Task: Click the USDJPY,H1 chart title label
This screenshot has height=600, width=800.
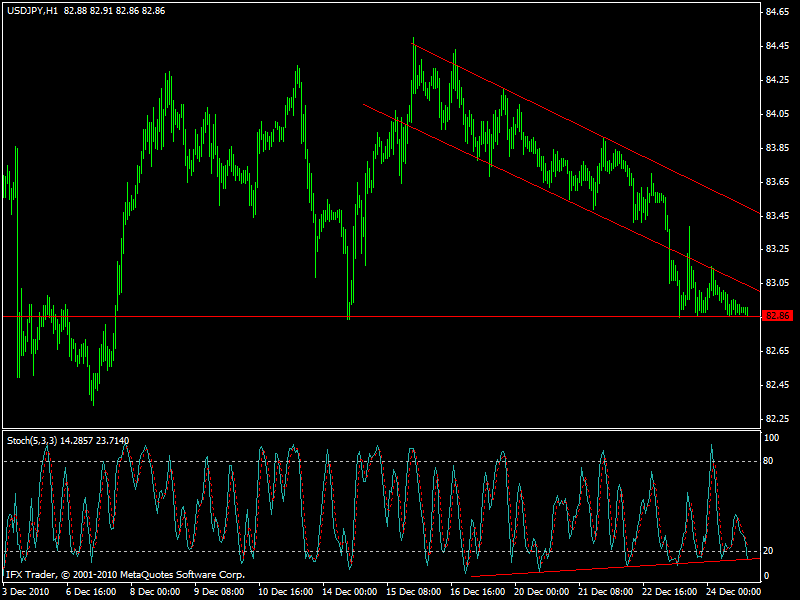Action: [31, 10]
